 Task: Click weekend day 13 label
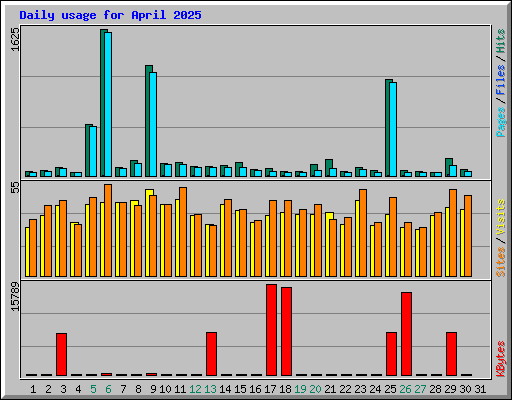point(210,389)
